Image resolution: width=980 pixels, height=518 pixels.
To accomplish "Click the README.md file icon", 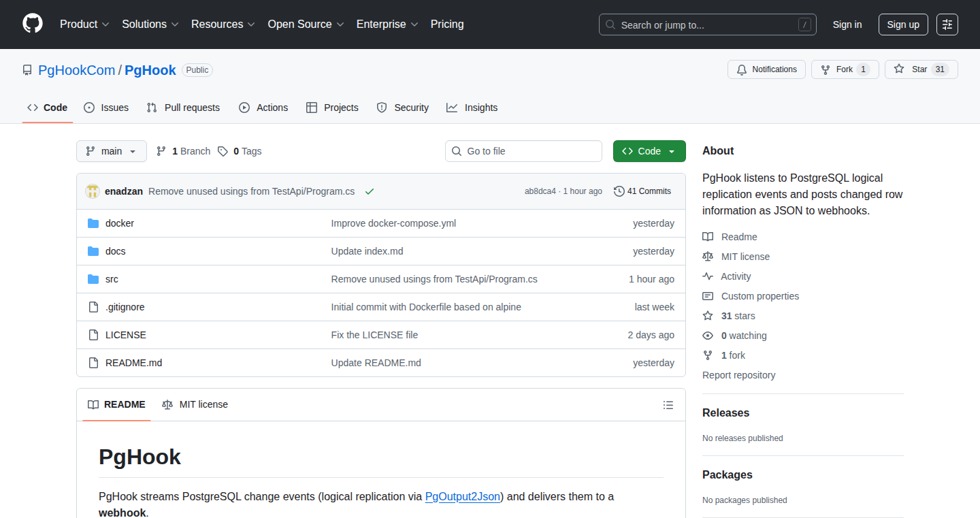I will [x=93, y=363].
